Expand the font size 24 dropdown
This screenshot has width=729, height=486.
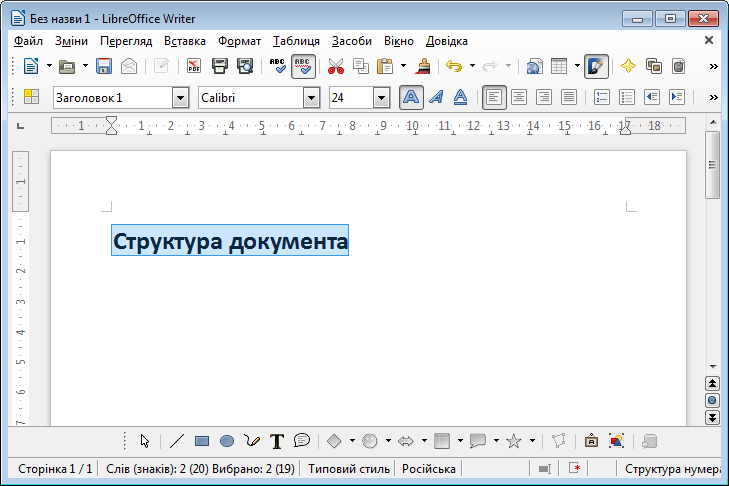(x=381, y=97)
